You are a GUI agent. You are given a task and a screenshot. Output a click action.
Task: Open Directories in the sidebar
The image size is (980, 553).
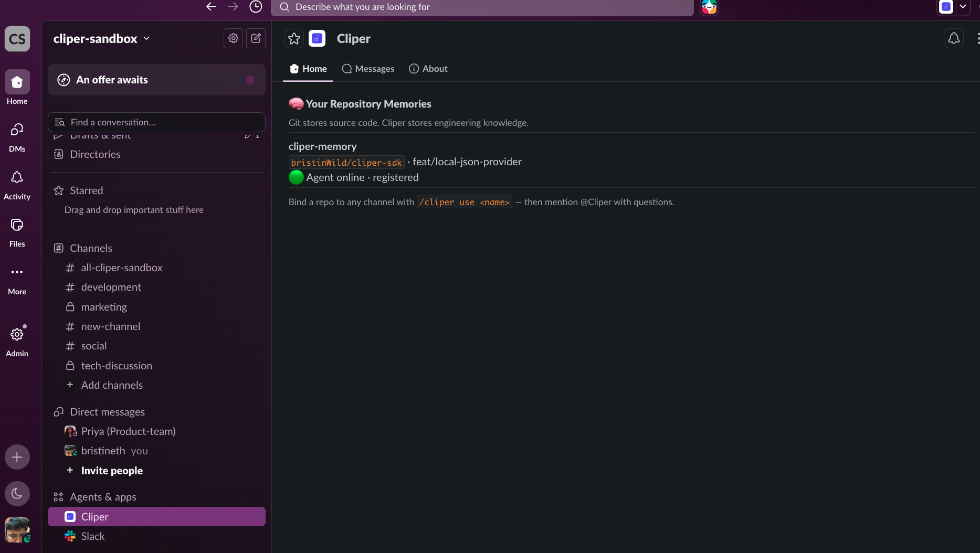(x=156, y=154)
